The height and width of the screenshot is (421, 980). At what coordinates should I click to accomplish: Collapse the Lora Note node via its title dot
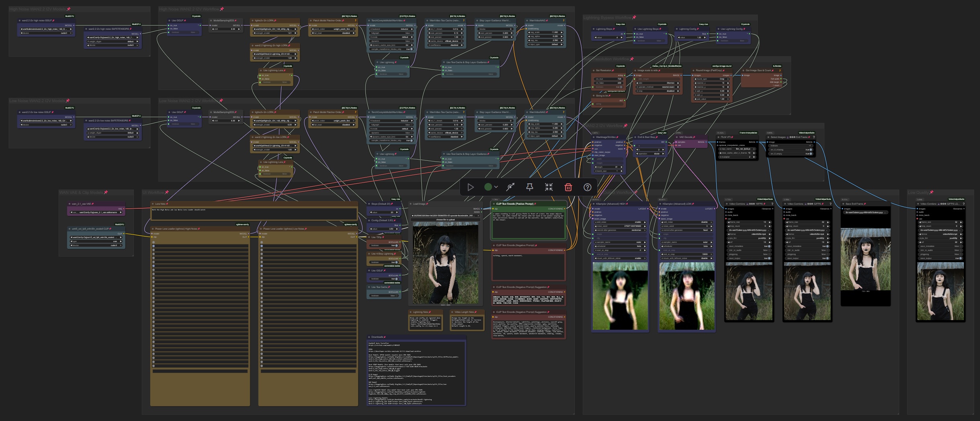pyautogui.click(x=153, y=204)
